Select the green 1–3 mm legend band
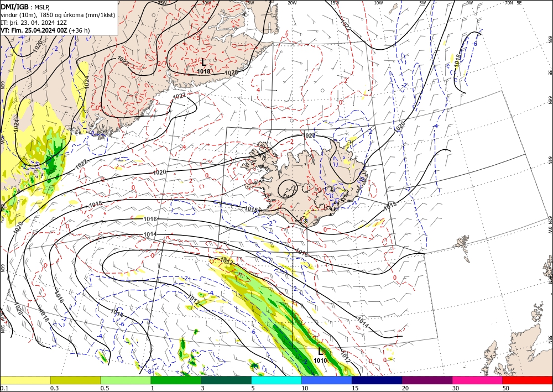 176,380
